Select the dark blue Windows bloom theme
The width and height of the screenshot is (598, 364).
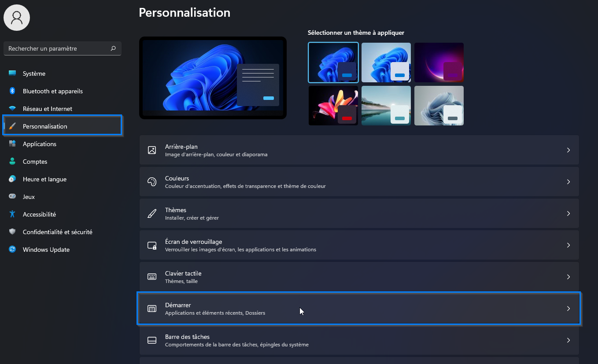point(333,63)
